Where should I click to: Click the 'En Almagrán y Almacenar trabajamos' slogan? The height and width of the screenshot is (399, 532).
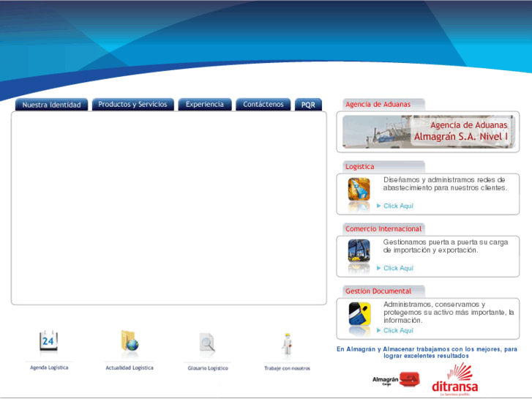427,352
